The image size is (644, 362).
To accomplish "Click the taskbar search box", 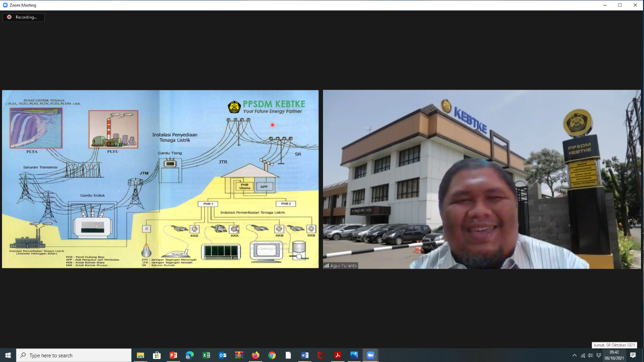I will (x=74, y=355).
